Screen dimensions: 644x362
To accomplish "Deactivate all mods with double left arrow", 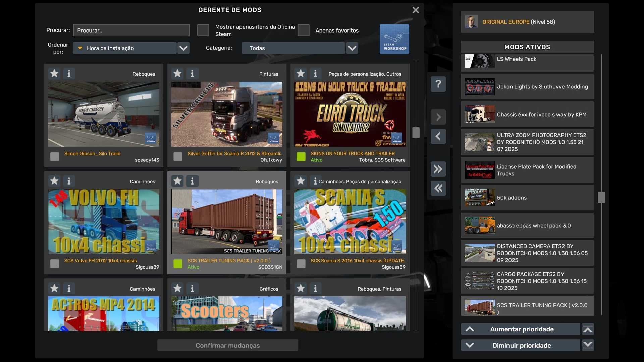I will tap(438, 188).
